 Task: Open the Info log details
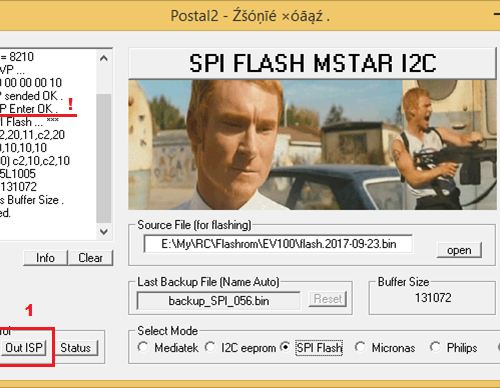(x=45, y=258)
